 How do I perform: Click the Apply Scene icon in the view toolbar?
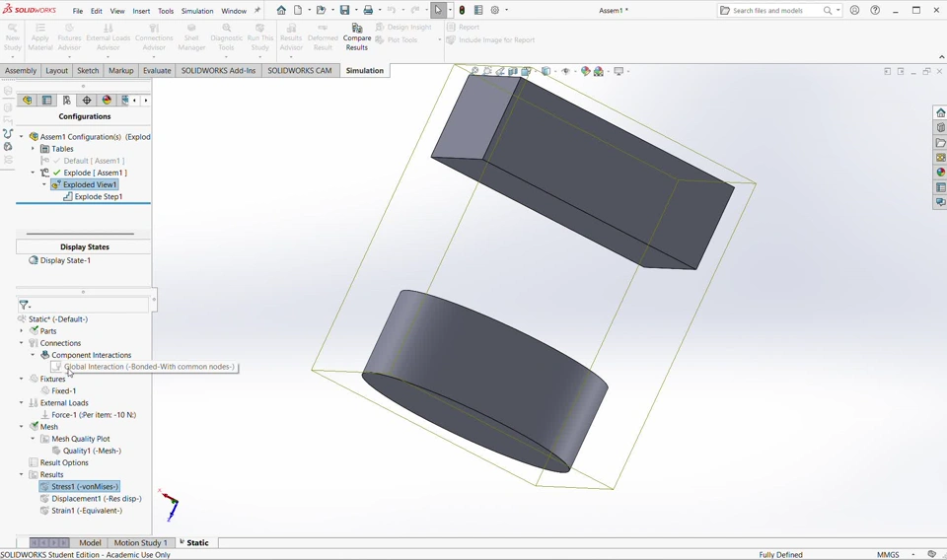click(x=599, y=71)
